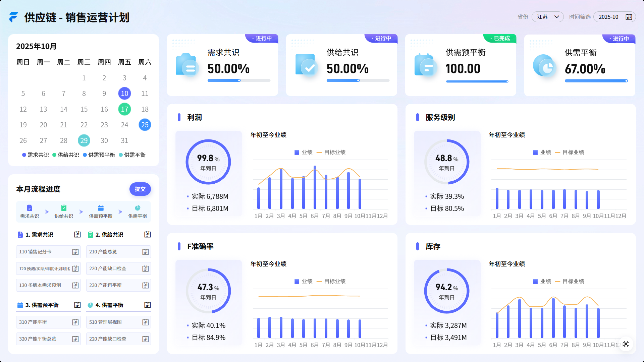The image size is (644, 362).
Task: Select 供需预平衡 step in process flow
Action: (101, 212)
